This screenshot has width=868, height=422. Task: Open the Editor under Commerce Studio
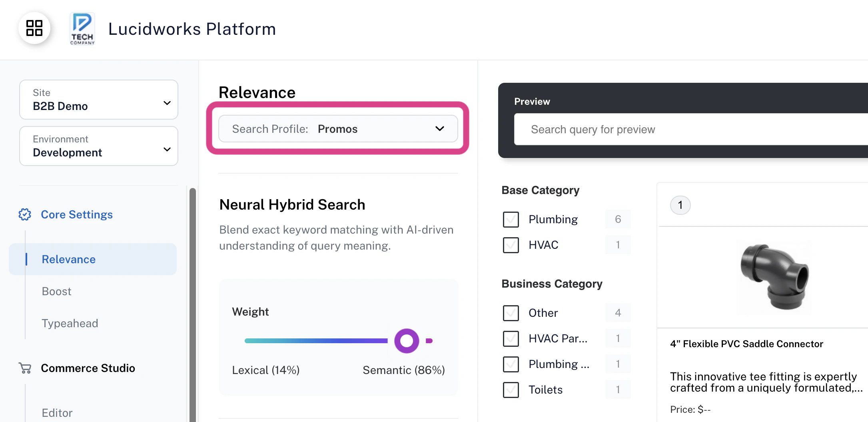pos(57,413)
